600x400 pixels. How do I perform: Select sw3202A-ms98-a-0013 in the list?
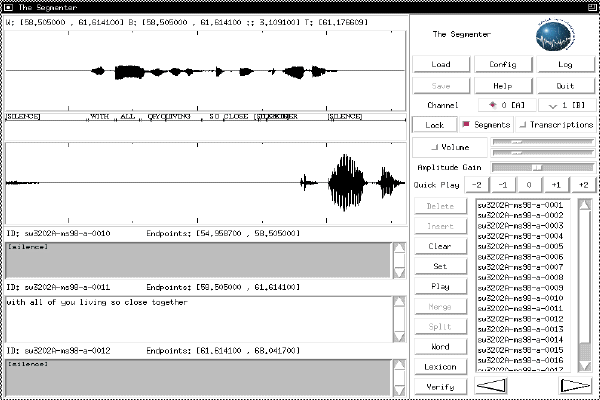point(520,329)
